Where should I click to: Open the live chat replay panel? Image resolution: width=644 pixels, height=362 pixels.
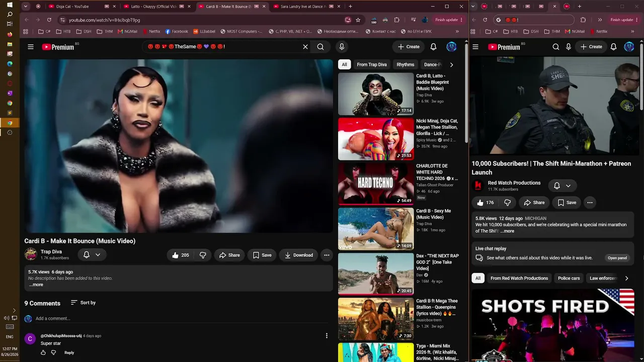(617, 258)
